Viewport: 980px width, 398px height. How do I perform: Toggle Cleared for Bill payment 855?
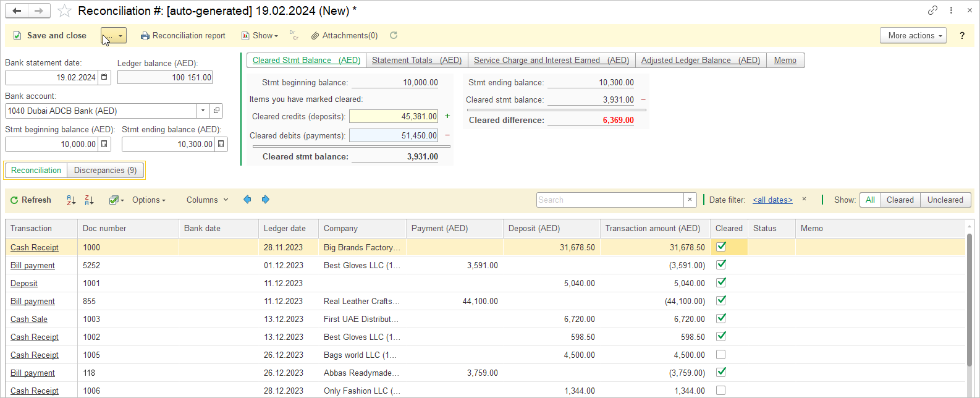pyautogui.click(x=720, y=300)
